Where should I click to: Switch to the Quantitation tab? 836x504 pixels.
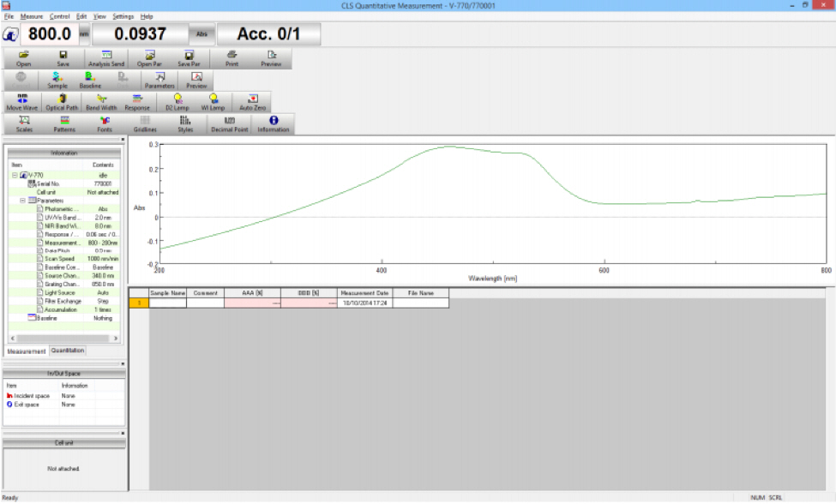pyautogui.click(x=68, y=351)
